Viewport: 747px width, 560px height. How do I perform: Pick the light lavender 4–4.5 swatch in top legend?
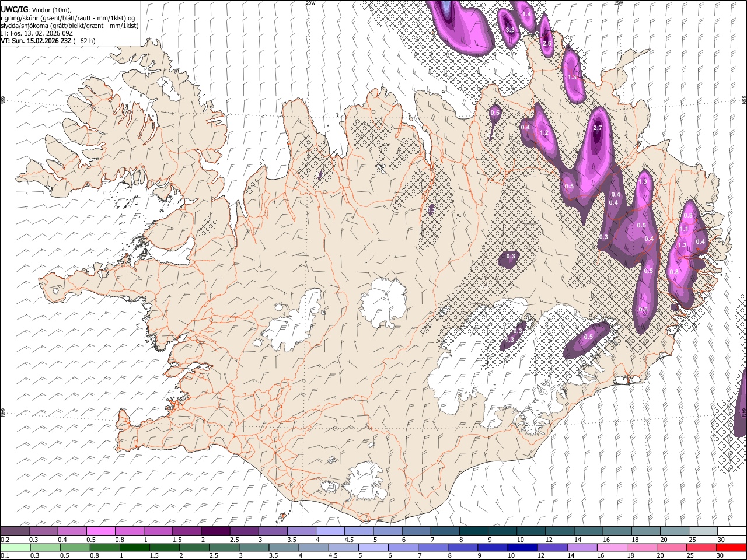pyautogui.click(x=330, y=531)
